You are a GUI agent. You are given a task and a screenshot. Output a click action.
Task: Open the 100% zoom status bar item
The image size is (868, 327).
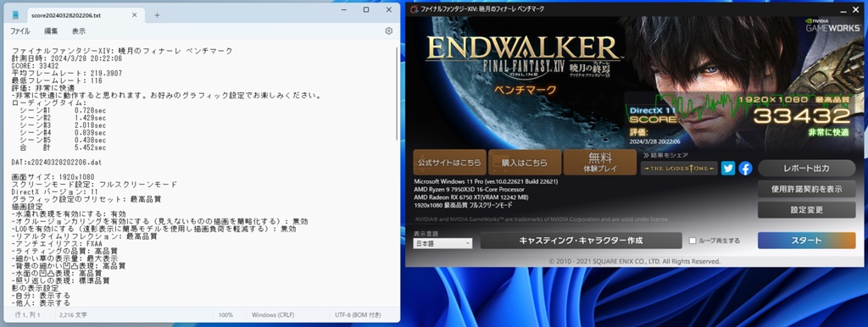(x=225, y=315)
